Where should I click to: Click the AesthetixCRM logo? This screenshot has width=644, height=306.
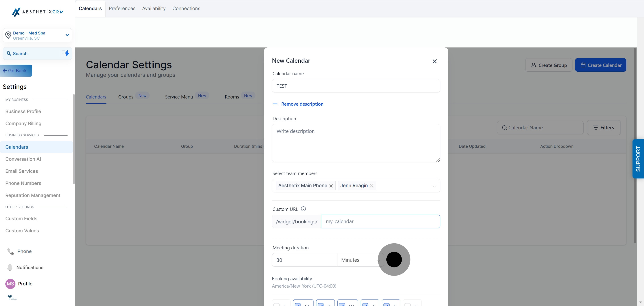click(x=38, y=12)
